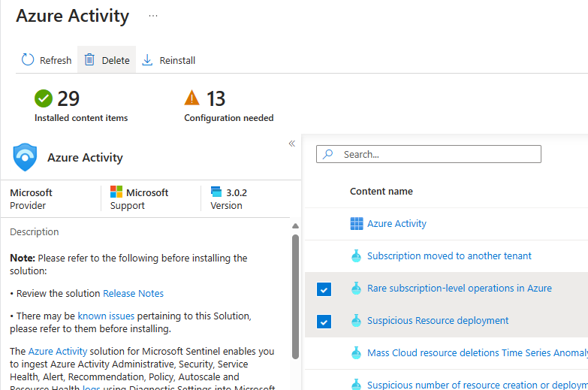Screen dimensions: 588x390
Task: Open Suspicious Resource deployment content item
Action: point(438,320)
